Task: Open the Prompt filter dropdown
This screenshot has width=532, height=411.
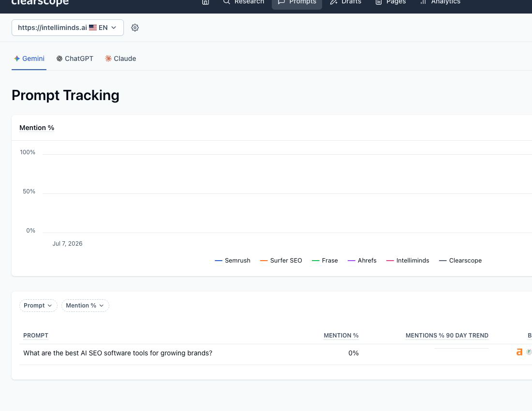Action: pos(38,306)
